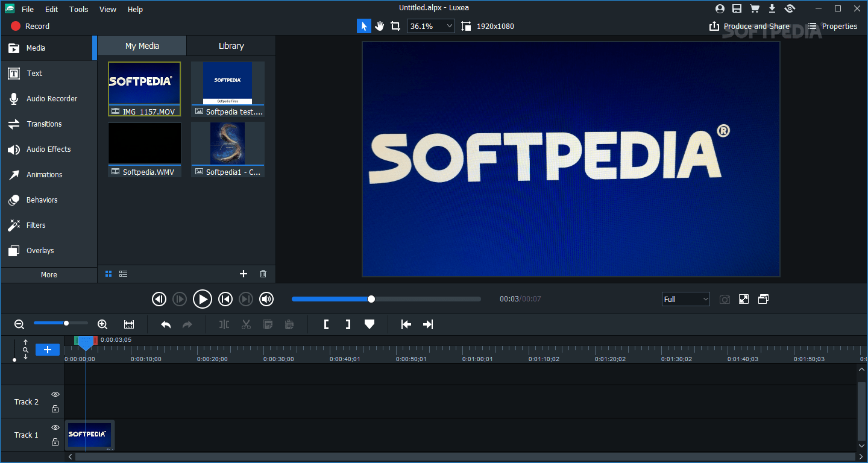
Task: Redo the last action
Action: [187, 324]
